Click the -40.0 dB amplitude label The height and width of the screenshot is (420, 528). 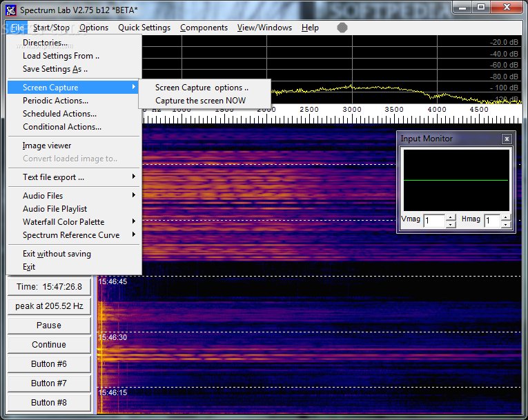(504, 54)
